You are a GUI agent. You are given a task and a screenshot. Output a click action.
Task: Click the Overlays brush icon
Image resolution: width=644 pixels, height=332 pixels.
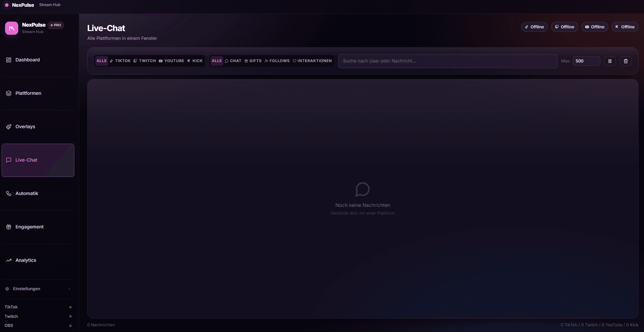coord(9,127)
